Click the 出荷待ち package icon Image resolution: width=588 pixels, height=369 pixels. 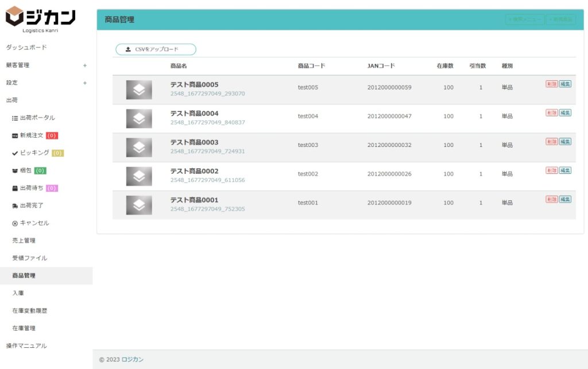coord(15,188)
